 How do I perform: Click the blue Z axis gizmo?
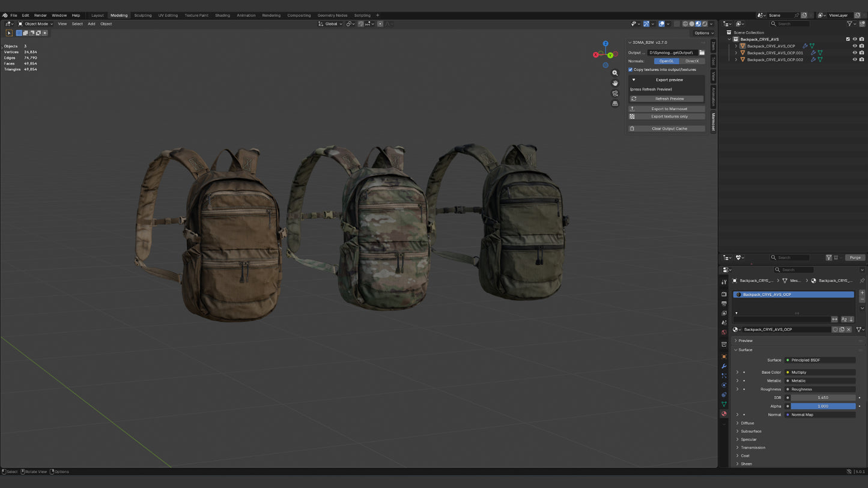605,44
